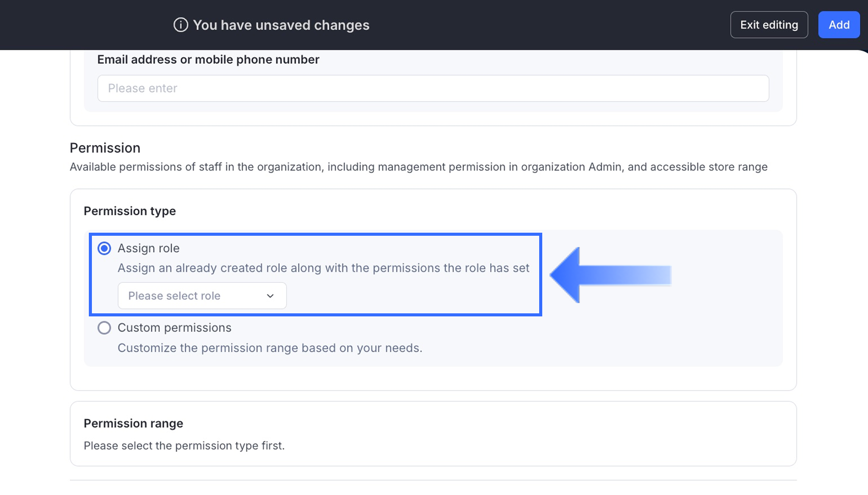Click the large blue arrow pointing left
868x495 pixels.
click(610, 275)
